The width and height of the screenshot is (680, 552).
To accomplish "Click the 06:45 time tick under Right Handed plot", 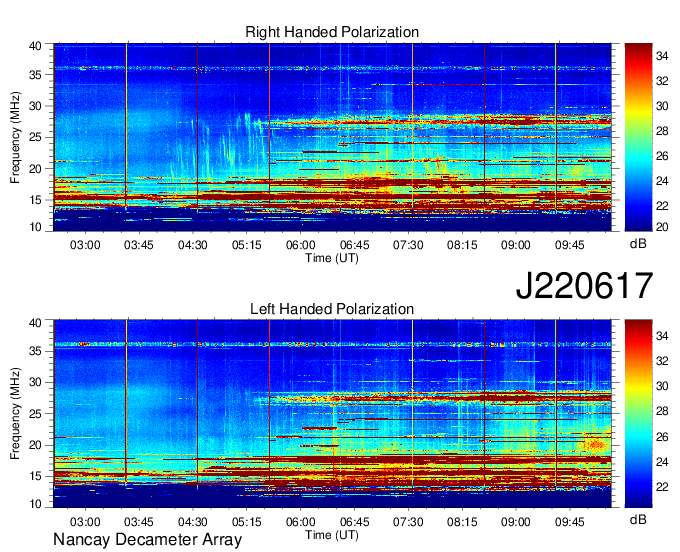I will tap(354, 245).
